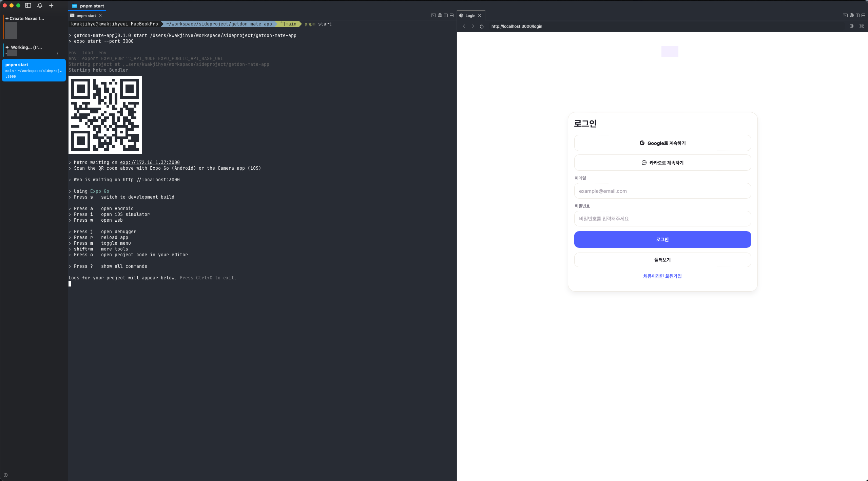The image size is (868, 481).
Task: Click the 'Press ? show all commands' line
Action: point(108,266)
